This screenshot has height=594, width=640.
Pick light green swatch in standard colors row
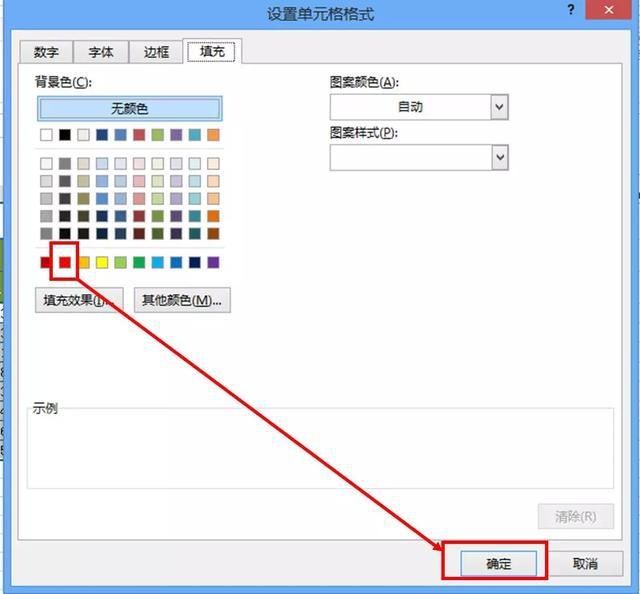coord(120,262)
